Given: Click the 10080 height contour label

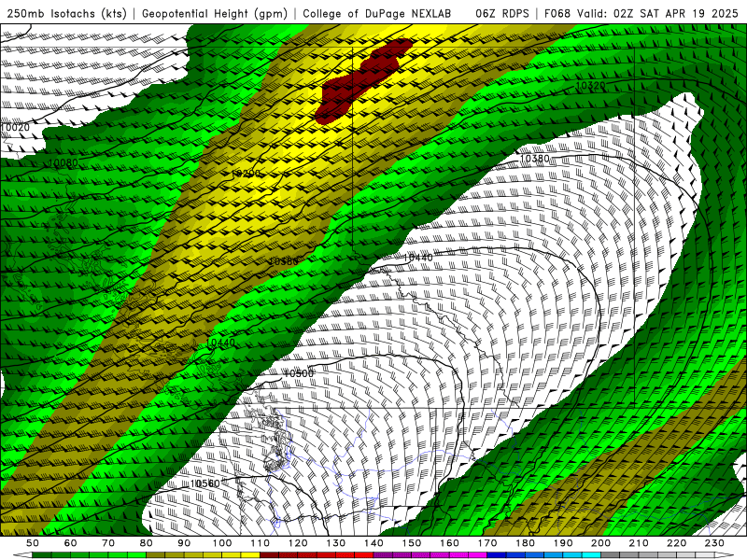Looking at the screenshot, I should click(63, 162).
